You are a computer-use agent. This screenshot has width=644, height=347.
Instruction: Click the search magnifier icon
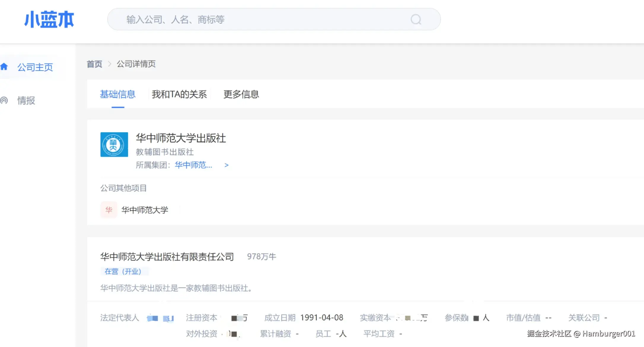(x=416, y=20)
